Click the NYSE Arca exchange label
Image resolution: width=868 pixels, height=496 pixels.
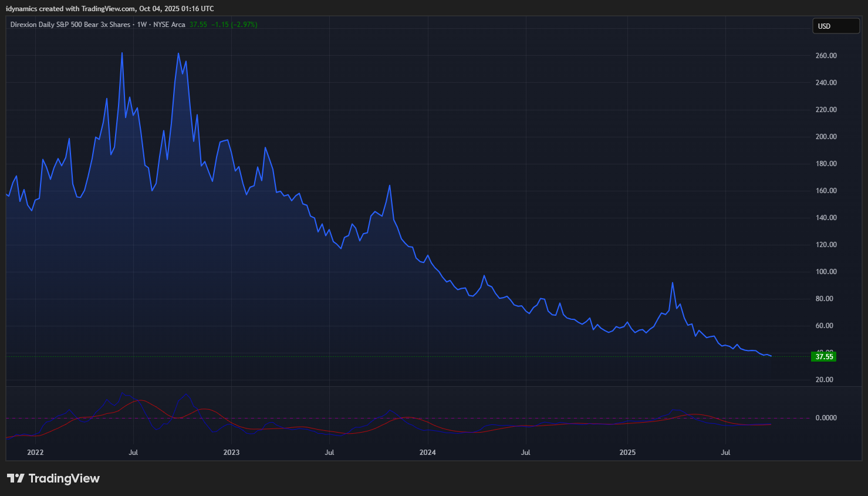point(169,25)
